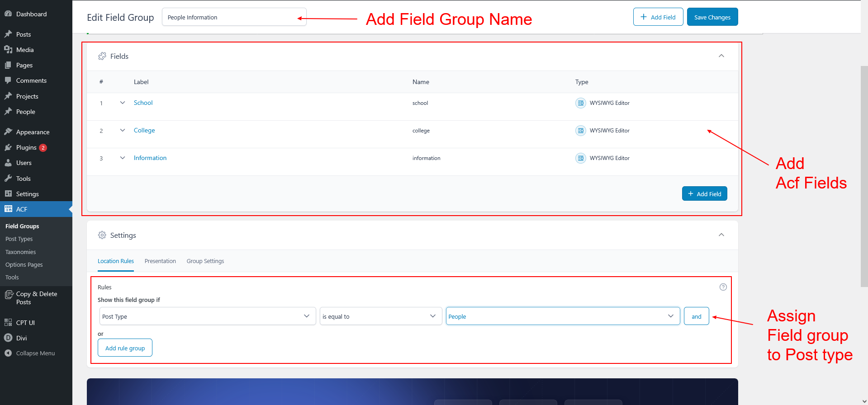868x405 pixels.
Task: Collapse the Fields panel
Action: pos(721,56)
